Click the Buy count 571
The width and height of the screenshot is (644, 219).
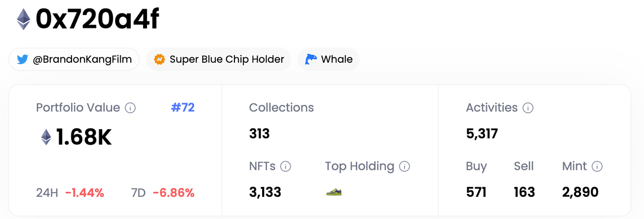[476, 192]
